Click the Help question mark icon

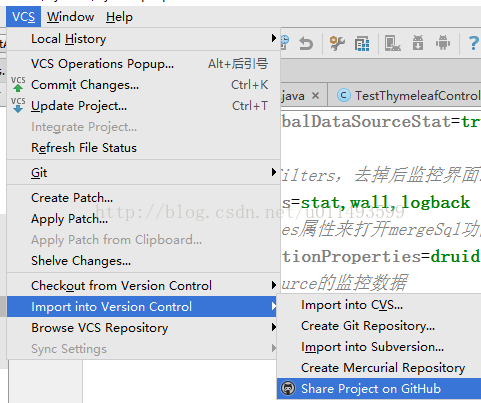click(x=474, y=43)
